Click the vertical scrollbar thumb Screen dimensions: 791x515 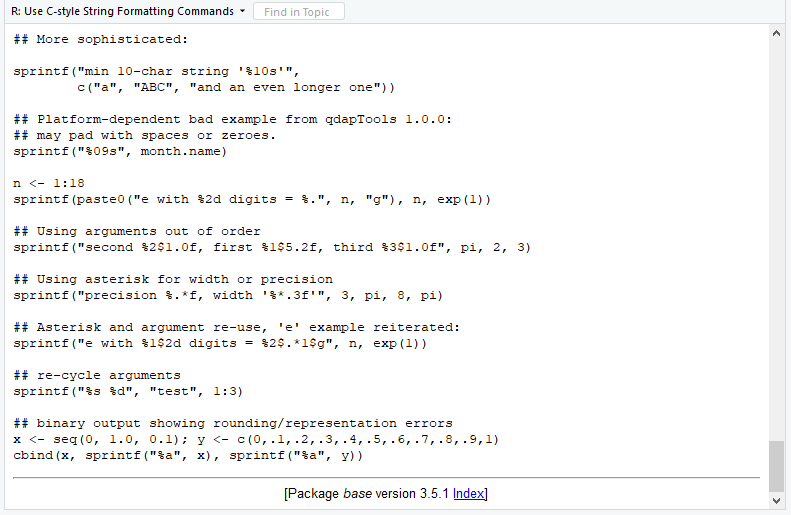(776, 466)
